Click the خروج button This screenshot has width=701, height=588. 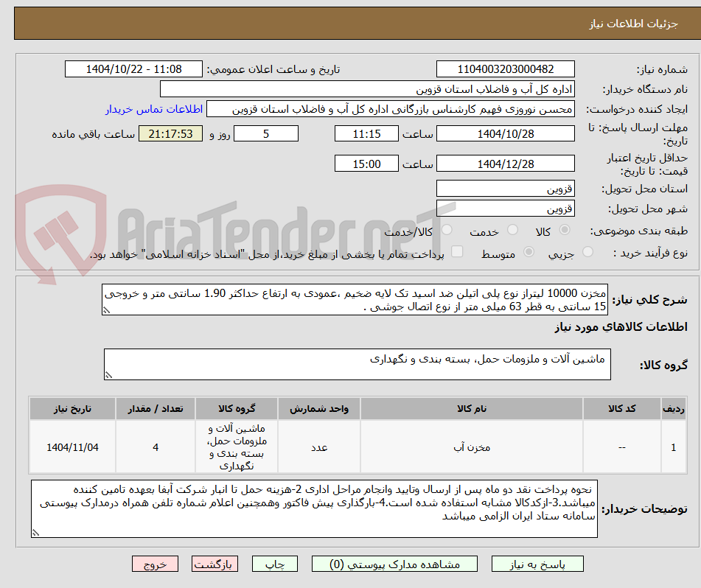(154, 564)
